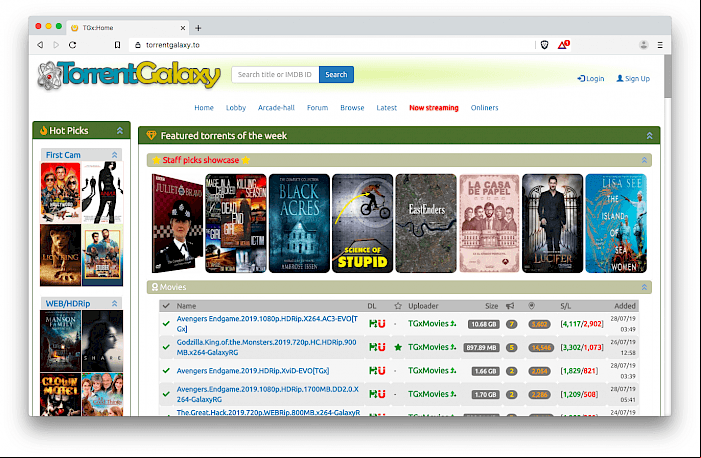Open the Juliet Bravo poster
The height and width of the screenshot is (458, 701).
pos(177,223)
